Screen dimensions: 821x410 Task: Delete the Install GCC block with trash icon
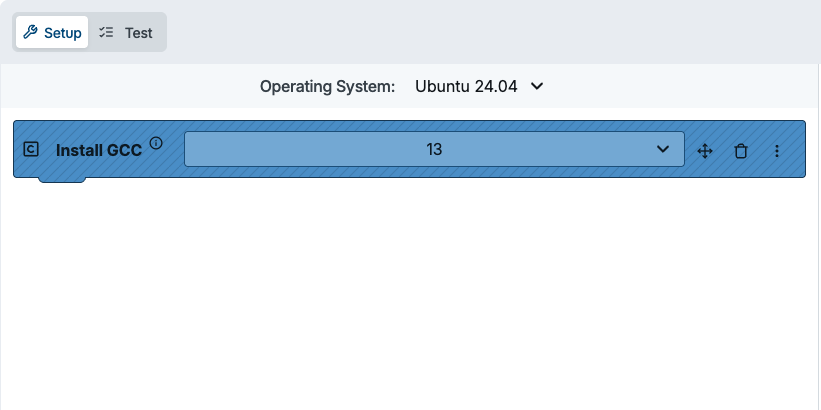[x=741, y=151]
